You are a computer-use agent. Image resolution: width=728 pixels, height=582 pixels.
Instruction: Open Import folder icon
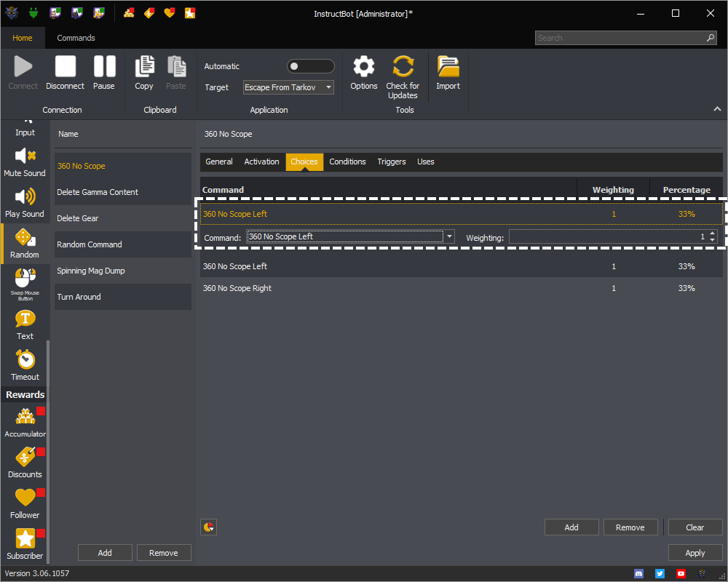click(x=448, y=66)
